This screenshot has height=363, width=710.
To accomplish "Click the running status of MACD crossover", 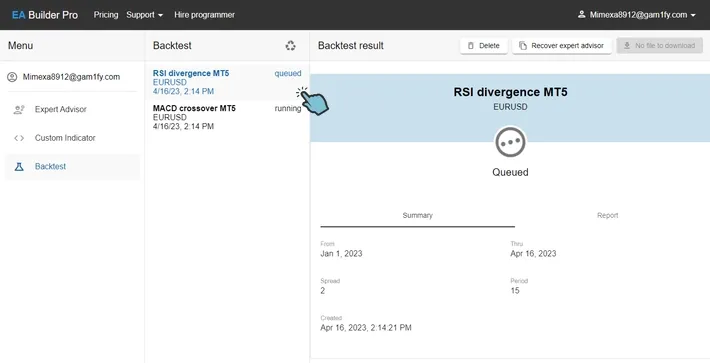I will (288, 109).
